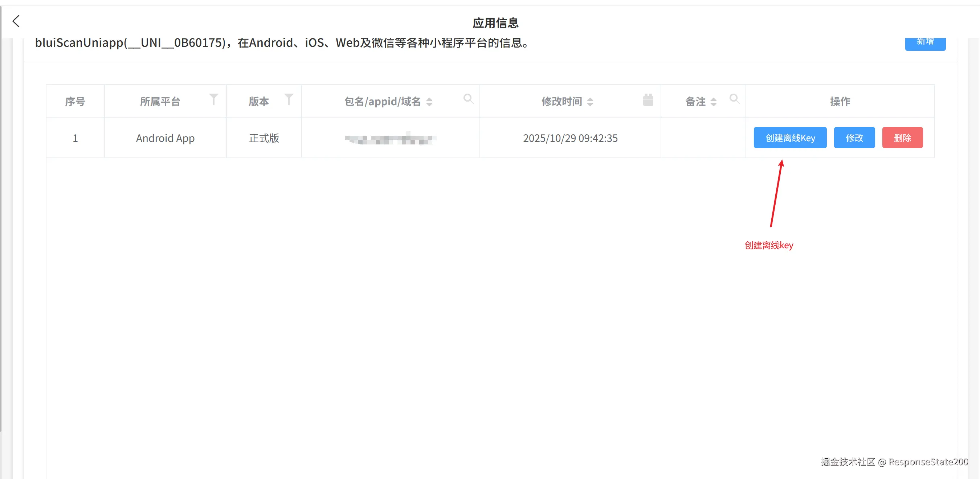Toggle sort arrows next to 修改时间
Screen dimensions: 980x479
tap(590, 102)
